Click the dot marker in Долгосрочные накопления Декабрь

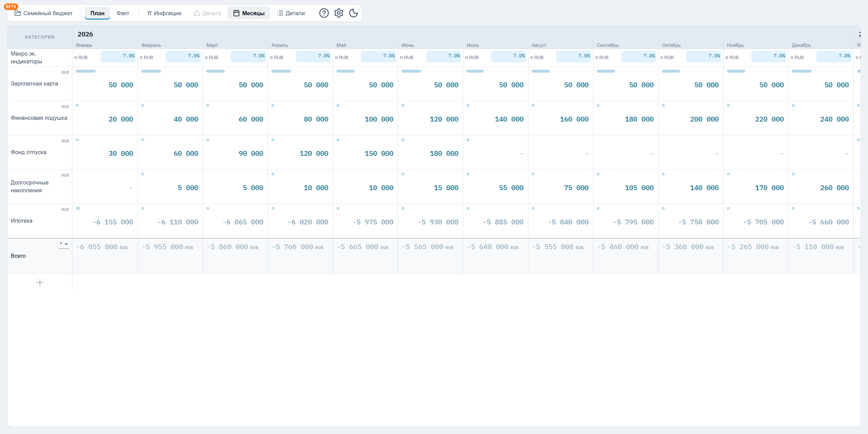click(793, 174)
